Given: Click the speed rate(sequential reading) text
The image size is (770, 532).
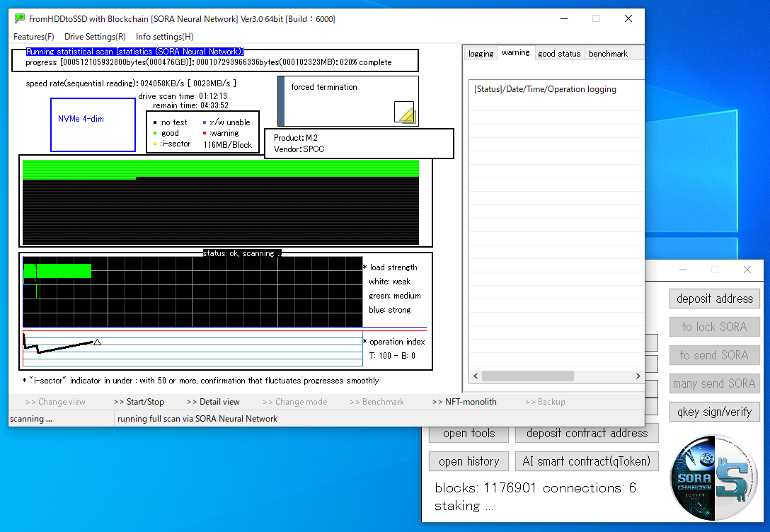Looking at the screenshot, I should (131, 83).
